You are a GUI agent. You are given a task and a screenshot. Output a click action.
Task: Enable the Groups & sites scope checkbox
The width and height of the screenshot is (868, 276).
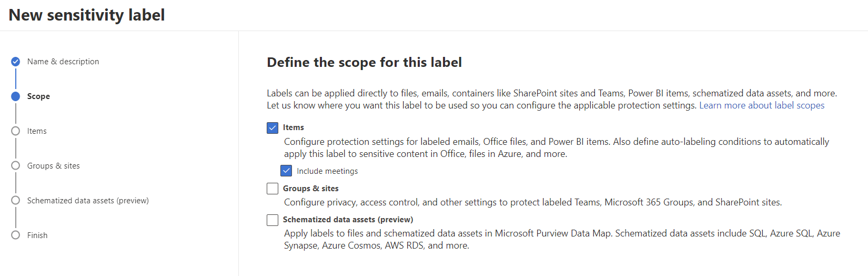coord(272,189)
